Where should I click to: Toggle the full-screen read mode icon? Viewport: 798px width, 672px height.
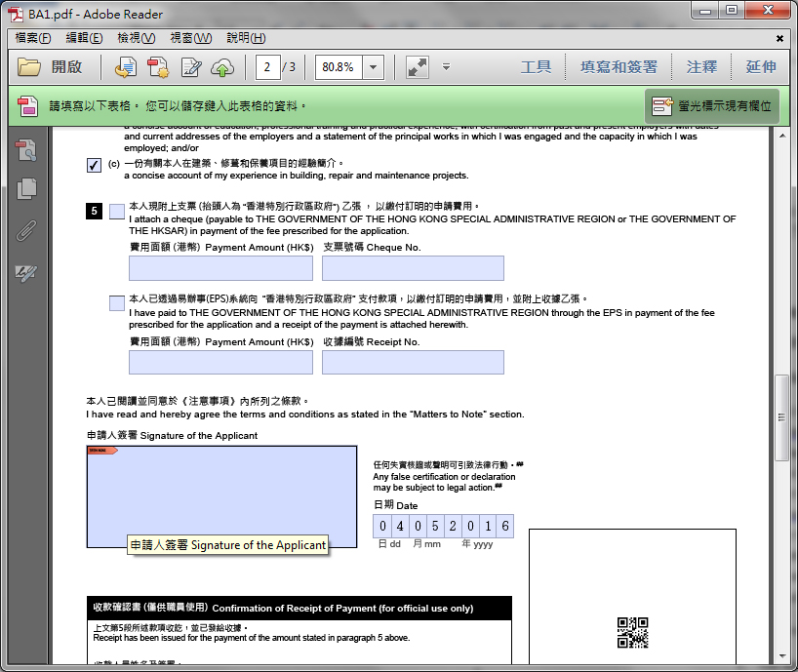pos(418,67)
